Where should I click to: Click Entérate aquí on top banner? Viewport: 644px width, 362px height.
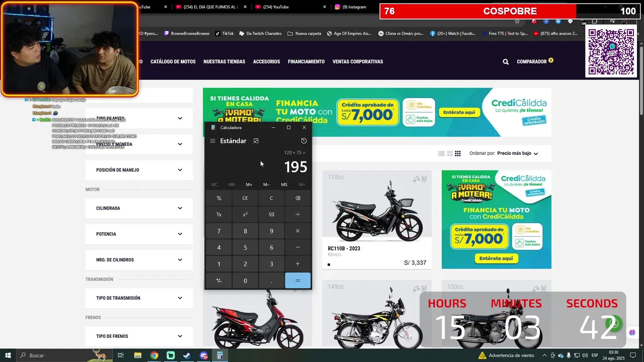(459, 113)
